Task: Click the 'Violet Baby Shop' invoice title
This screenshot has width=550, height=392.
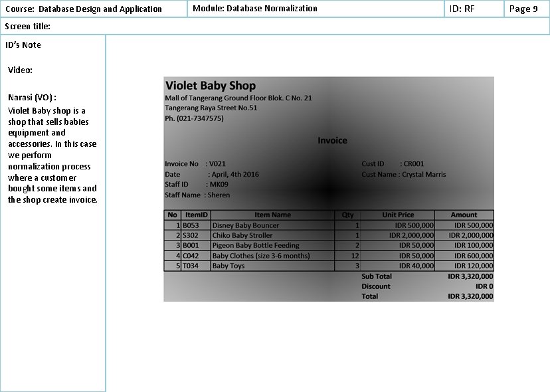Action: click(211, 86)
